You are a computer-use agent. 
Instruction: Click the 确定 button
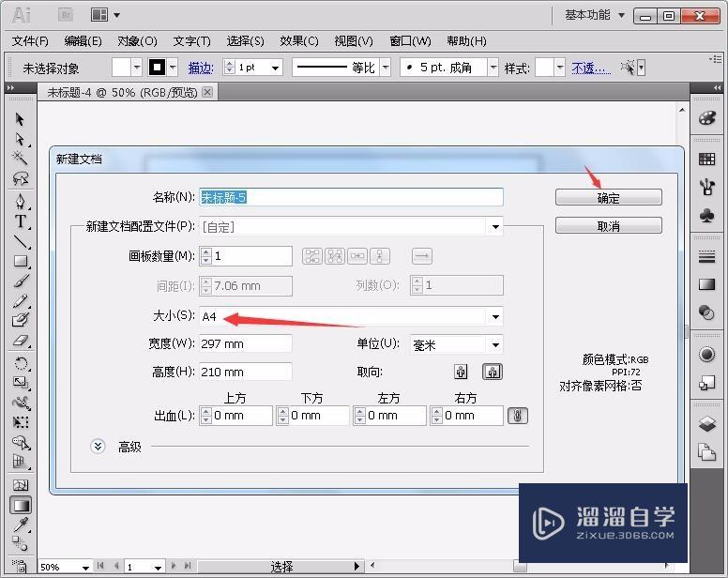[x=608, y=197]
